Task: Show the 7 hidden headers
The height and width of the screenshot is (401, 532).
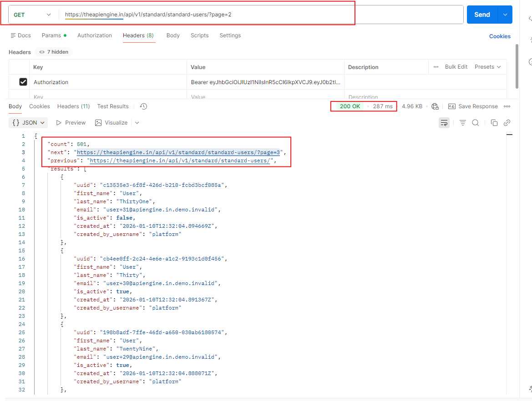Action: pyautogui.click(x=54, y=52)
